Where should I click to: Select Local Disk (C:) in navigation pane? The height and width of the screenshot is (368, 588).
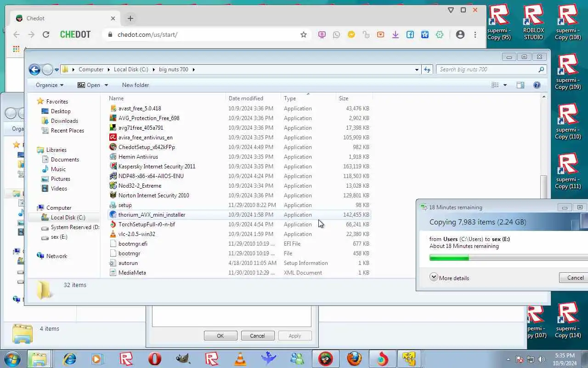point(63,218)
